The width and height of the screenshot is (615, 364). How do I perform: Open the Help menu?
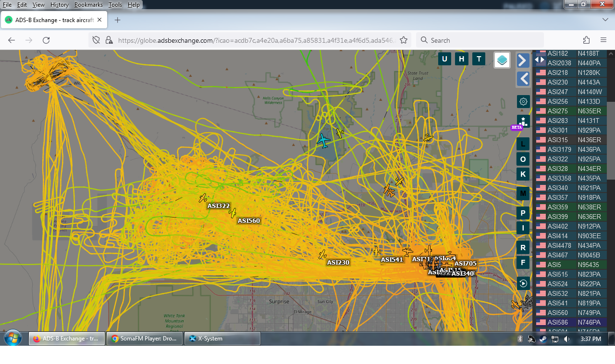(x=134, y=4)
